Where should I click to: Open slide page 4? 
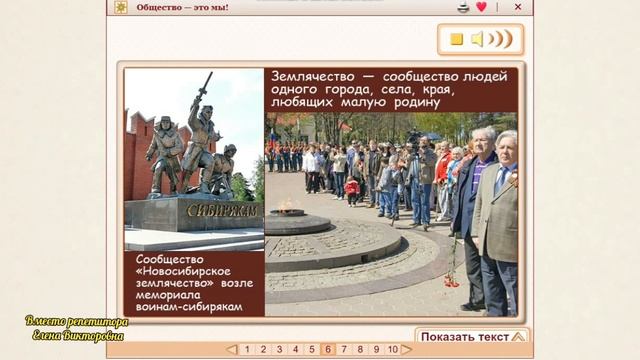pos(296,349)
